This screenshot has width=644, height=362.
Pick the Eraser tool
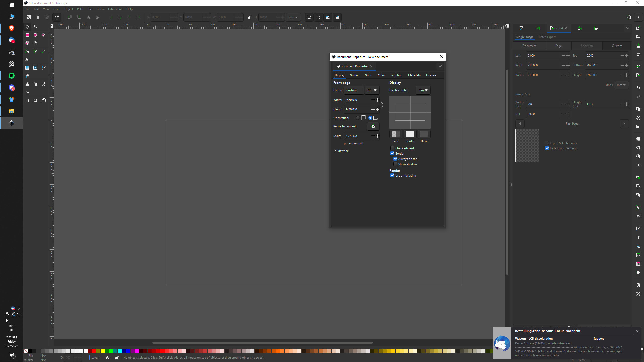coord(44,84)
